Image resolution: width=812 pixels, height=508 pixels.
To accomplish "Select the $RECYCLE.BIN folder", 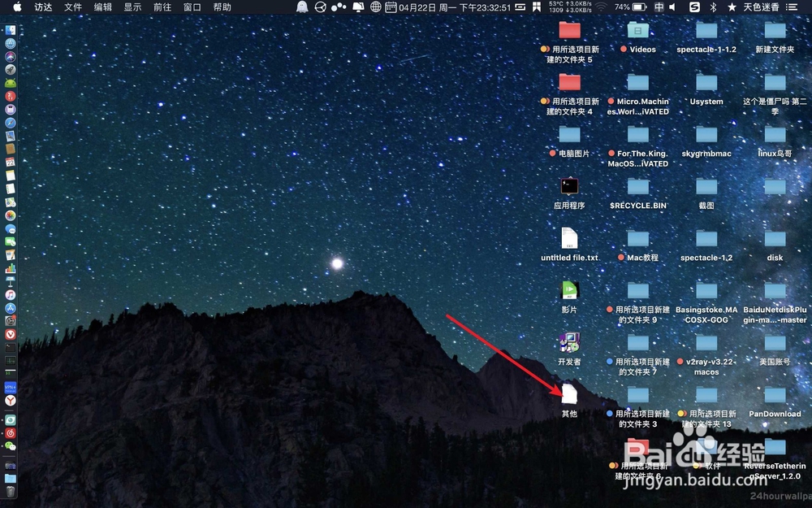I will [637, 192].
